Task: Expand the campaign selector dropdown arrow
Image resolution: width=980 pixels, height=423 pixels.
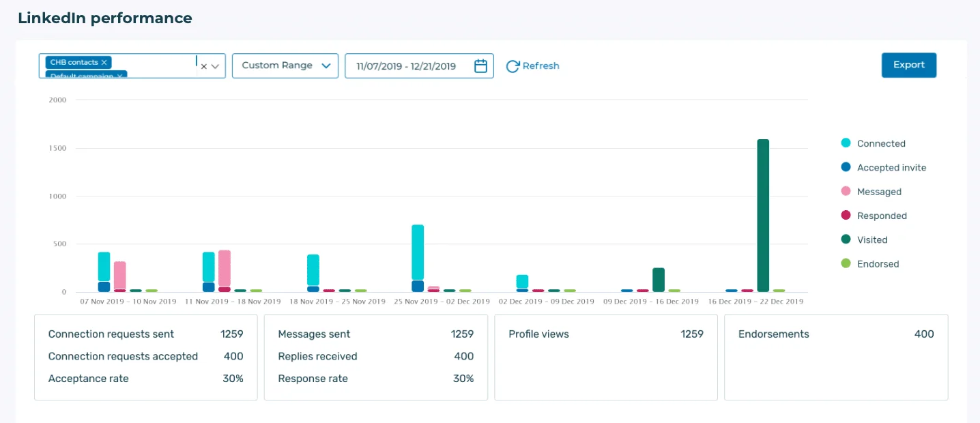Action: 216,66
